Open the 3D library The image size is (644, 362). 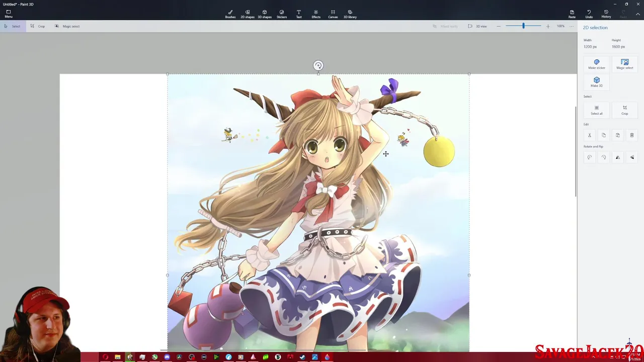coord(350,14)
